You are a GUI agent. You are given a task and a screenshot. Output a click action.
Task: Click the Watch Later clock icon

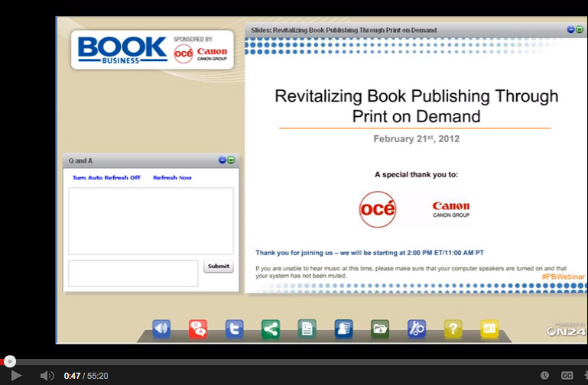point(544,376)
